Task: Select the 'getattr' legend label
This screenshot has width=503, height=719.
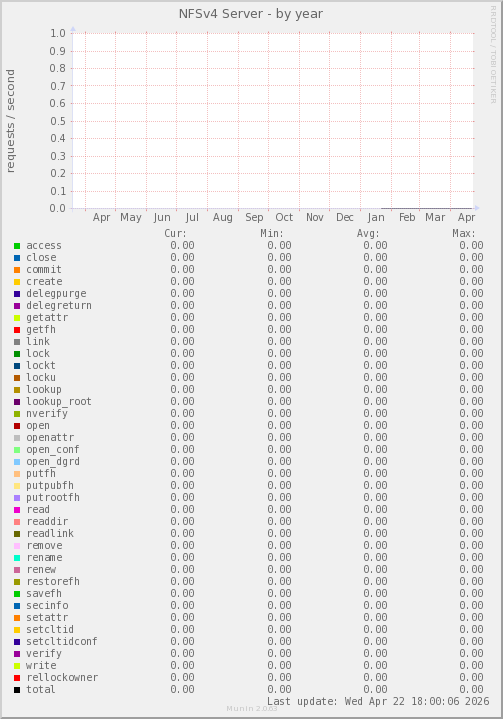Action: click(x=47, y=317)
